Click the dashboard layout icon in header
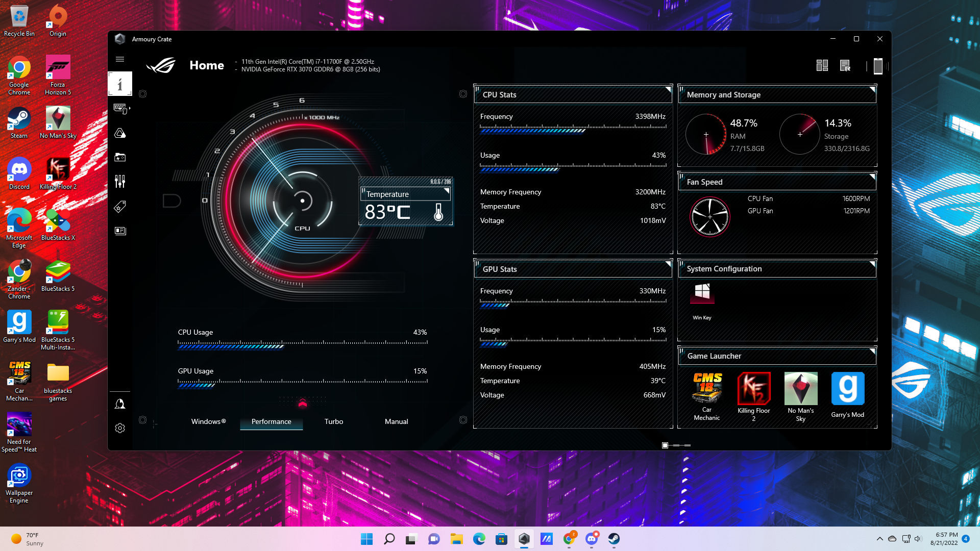Screen dimensions: 980x551 pyautogui.click(x=822, y=65)
